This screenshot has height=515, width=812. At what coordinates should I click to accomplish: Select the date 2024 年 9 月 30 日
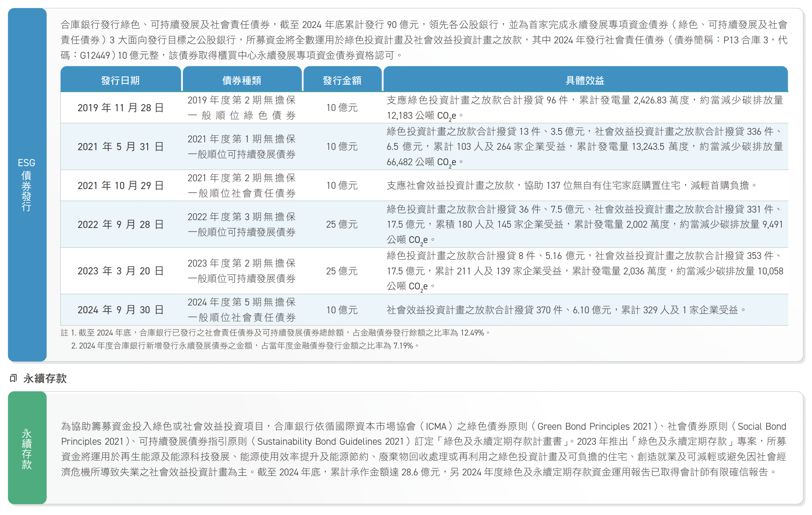(120, 310)
